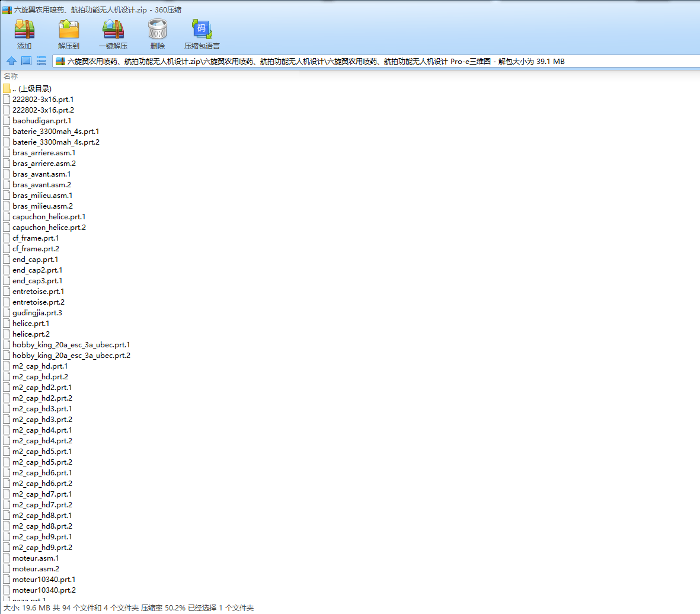The width and height of the screenshot is (700, 614).
Task: Switch to large icon view mode
Action: tap(26, 61)
